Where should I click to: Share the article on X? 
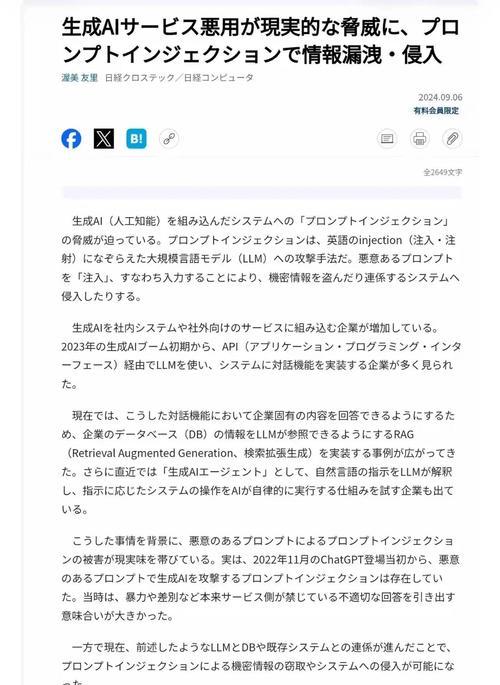pyautogui.click(x=104, y=139)
